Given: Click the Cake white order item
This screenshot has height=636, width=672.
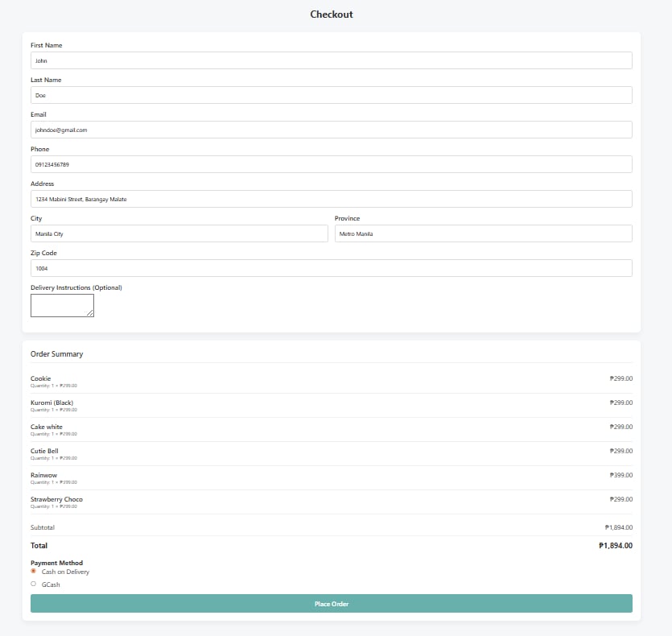Looking at the screenshot, I should [x=46, y=427].
